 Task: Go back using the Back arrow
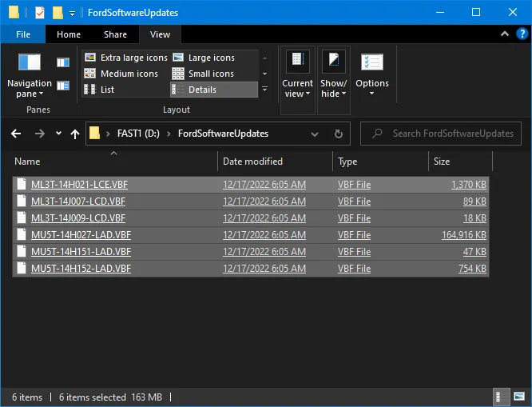coord(16,134)
